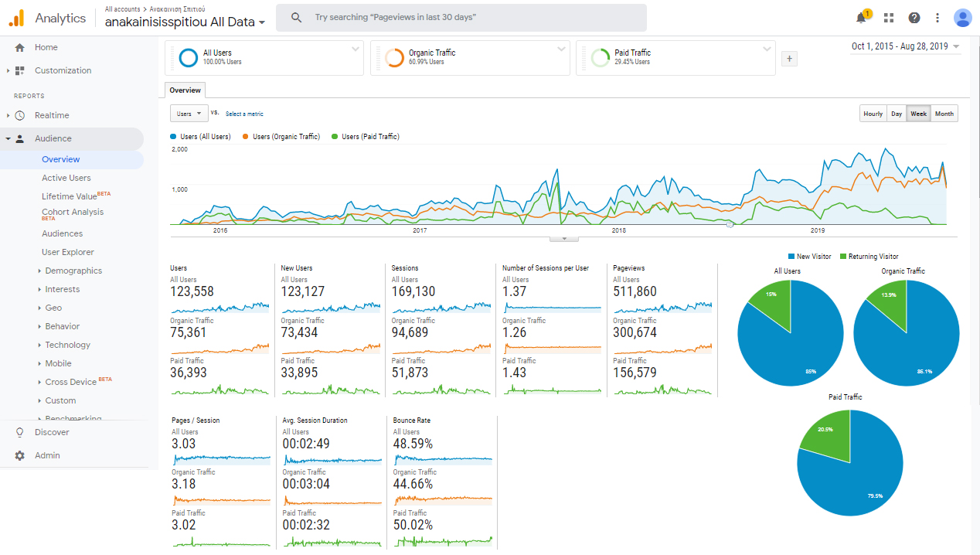The image size is (980, 555).
Task: Open Admin gear icon in sidebar
Action: (19, 455)
